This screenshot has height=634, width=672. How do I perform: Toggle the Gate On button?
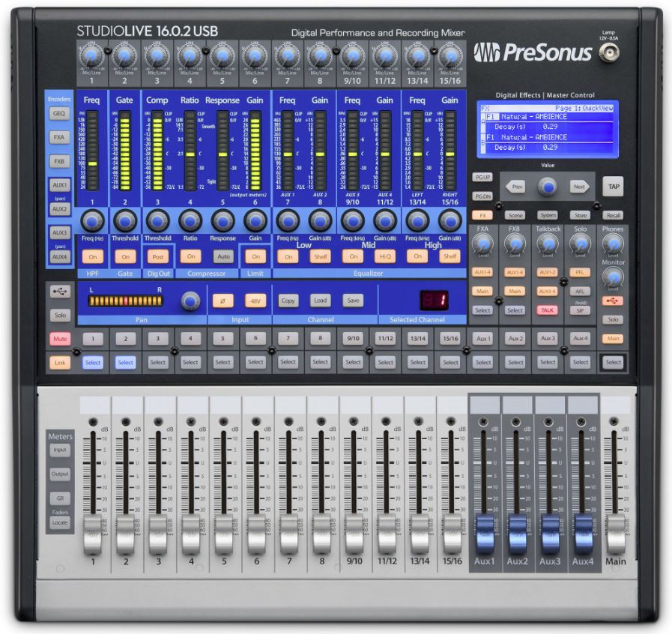coord(125,257)
